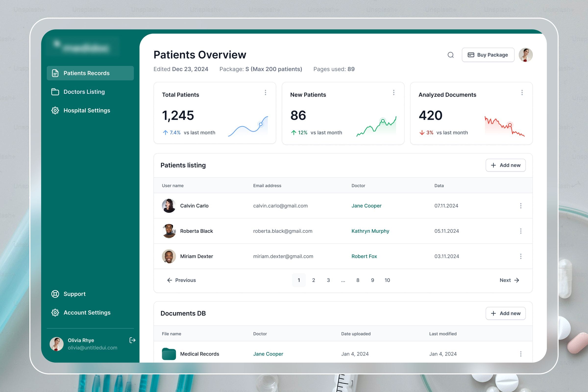Go to Hospital Settings
Screen dimensions: 588x392
coord(86,110)
